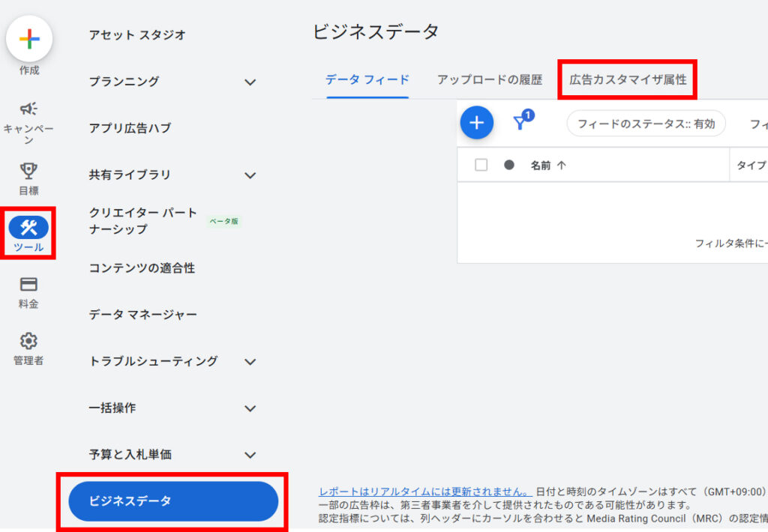Select the 管理者 gear icon

29,341
